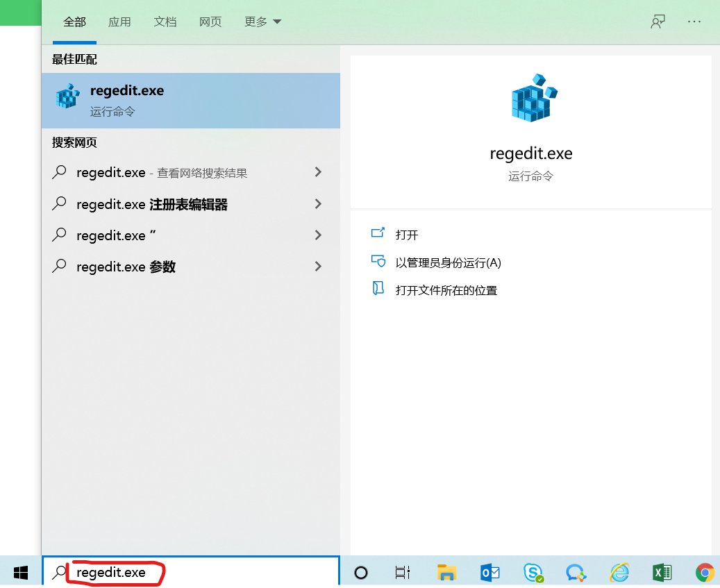Open the ellipsis options menu
The width and height of the screenshot is (720, 588).
tap(694, 22)
